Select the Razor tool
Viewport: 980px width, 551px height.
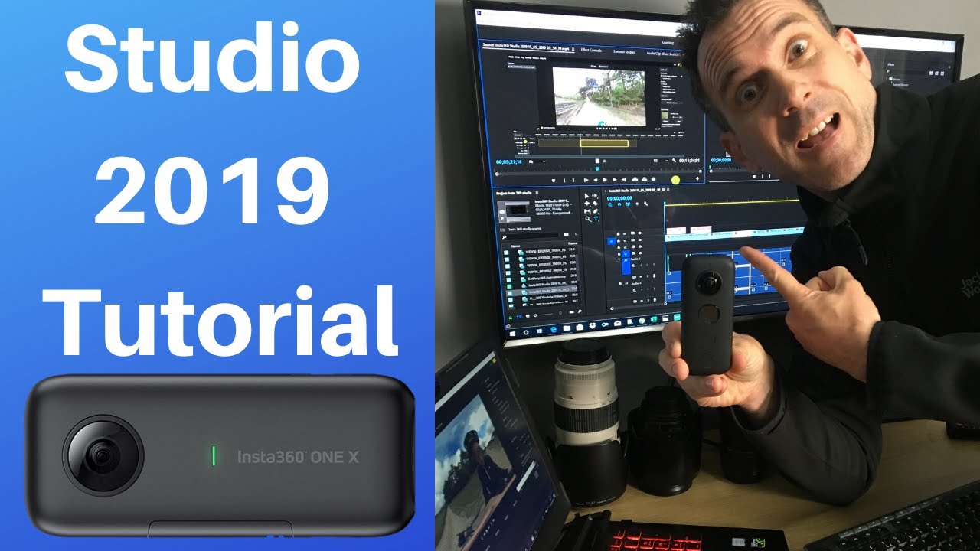tap(595, 204)
